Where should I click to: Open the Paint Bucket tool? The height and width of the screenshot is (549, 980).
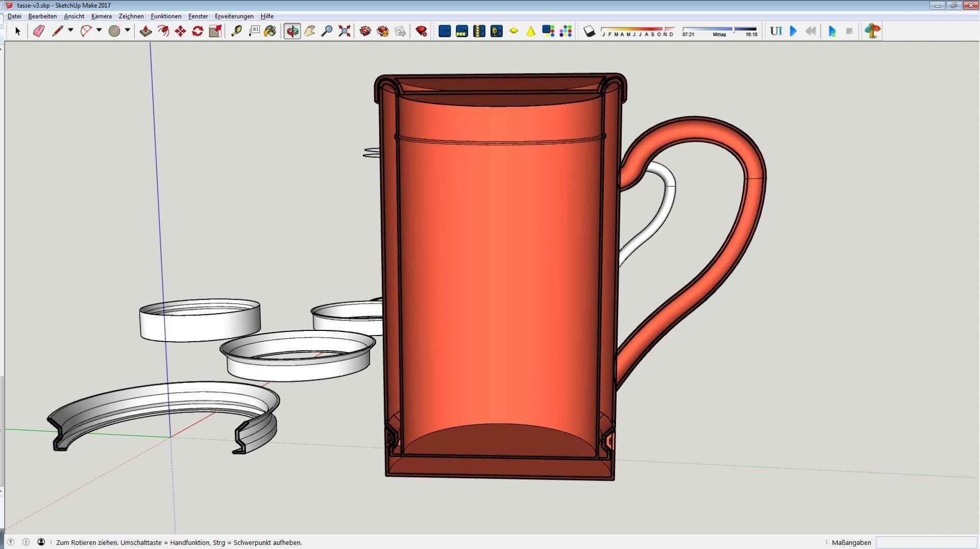(270, 31)
